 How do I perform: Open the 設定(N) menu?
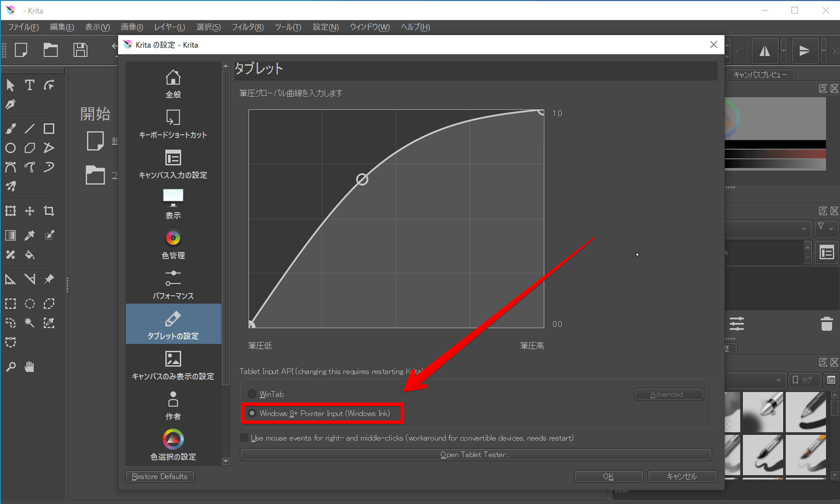pyautogui.click(x=325, y=27)
